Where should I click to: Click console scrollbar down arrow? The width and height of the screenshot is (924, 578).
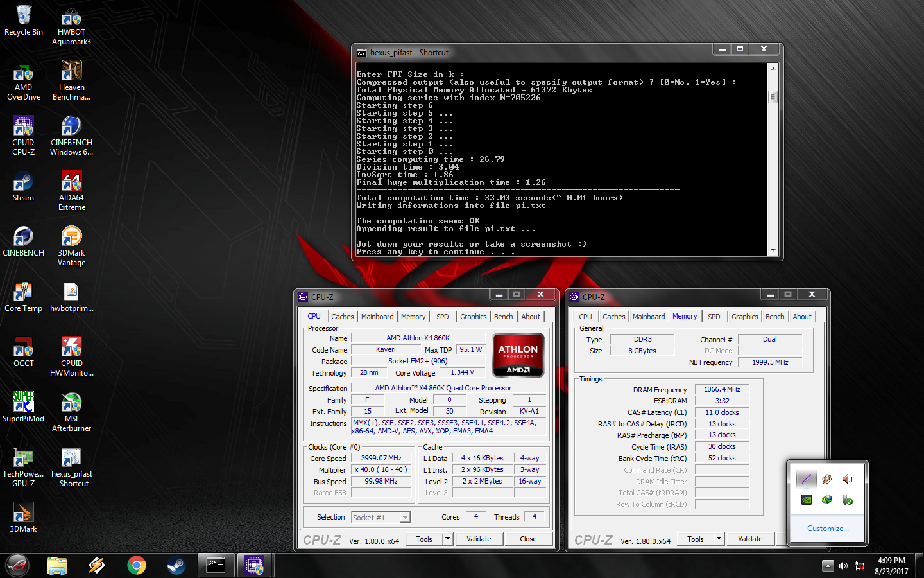(x=773, y=250)
